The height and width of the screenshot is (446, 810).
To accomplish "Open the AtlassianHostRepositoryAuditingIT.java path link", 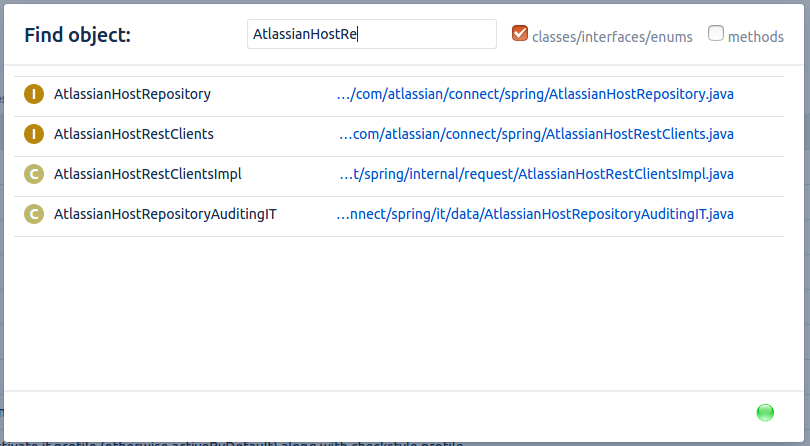I will click(535, 214).
